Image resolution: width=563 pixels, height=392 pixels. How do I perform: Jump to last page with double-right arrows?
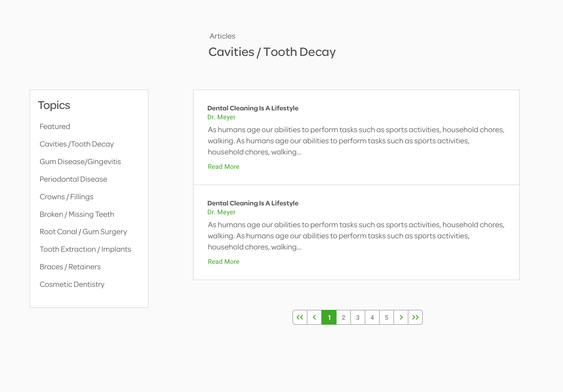[x=415, y=317]
